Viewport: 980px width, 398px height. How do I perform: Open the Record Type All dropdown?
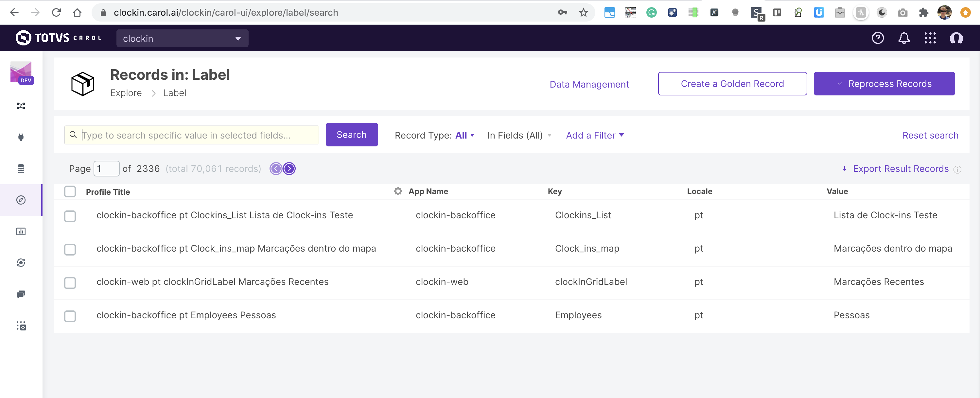[464, 135]
